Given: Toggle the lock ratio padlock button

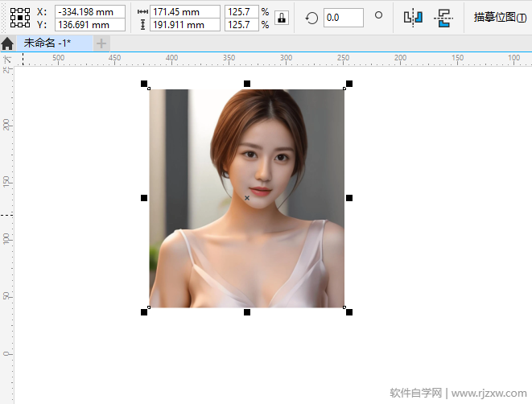Looking at the screenshot, I should click(x=282, y=18).
